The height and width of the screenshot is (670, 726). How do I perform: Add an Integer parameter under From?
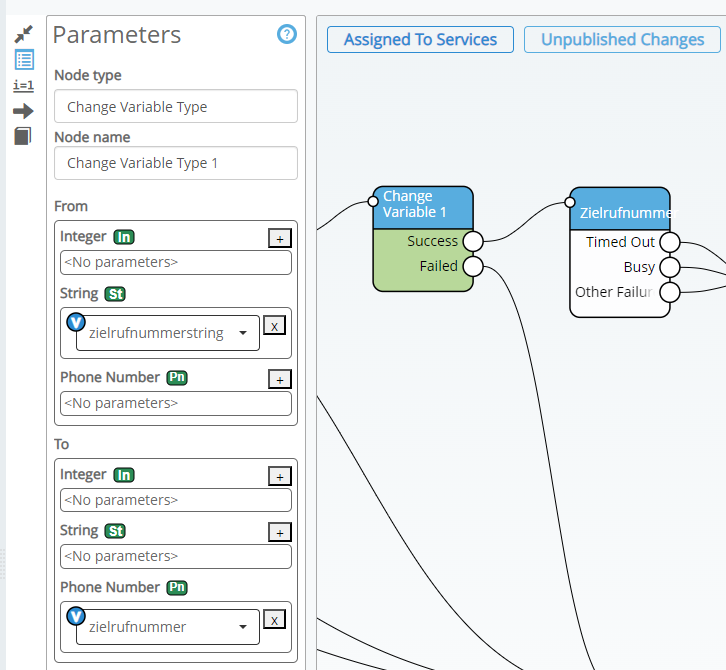click(280, 238)
